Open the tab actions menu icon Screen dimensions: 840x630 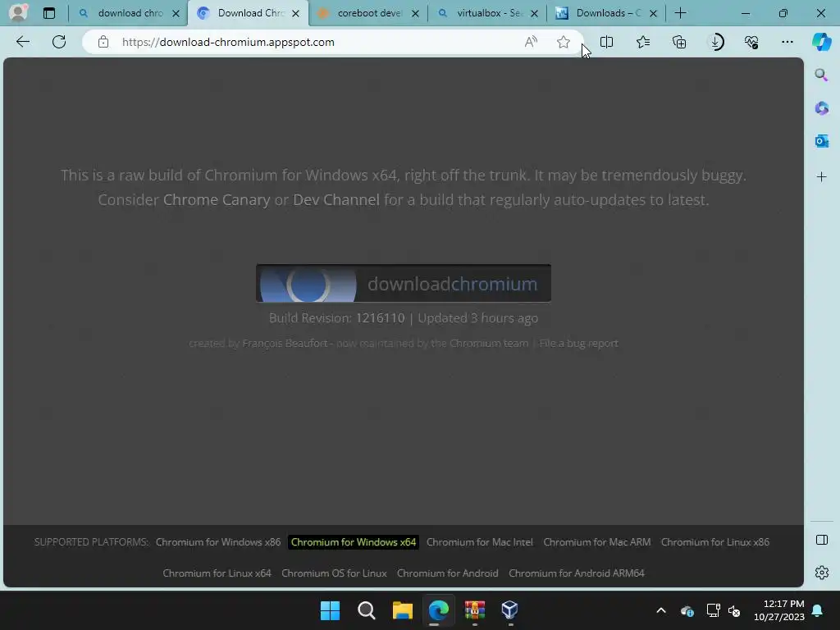[x=48, y=13]
